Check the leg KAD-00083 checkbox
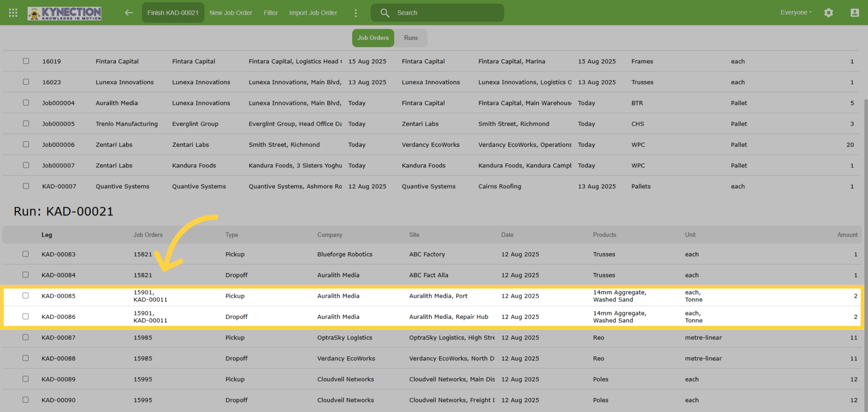This screenshot has width=868, height=412. click(25, 254)
